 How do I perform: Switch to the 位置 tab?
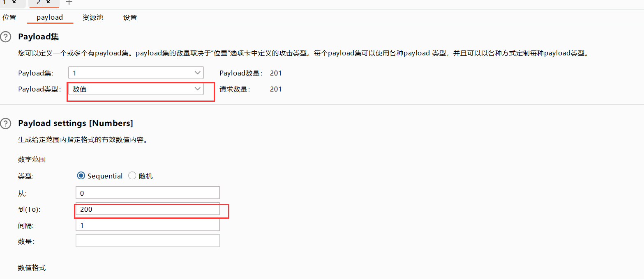[x=9, y=18]
